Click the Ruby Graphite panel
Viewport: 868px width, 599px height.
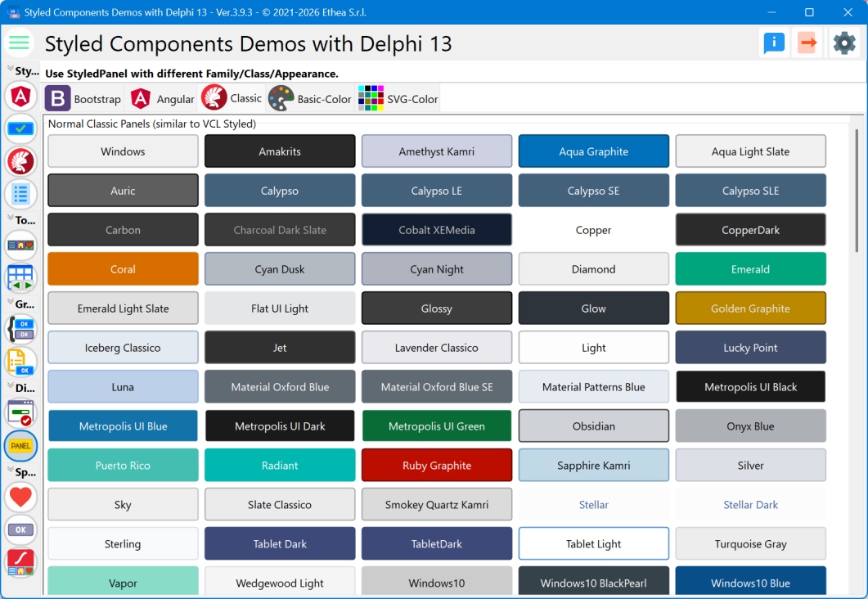(437, 465)
